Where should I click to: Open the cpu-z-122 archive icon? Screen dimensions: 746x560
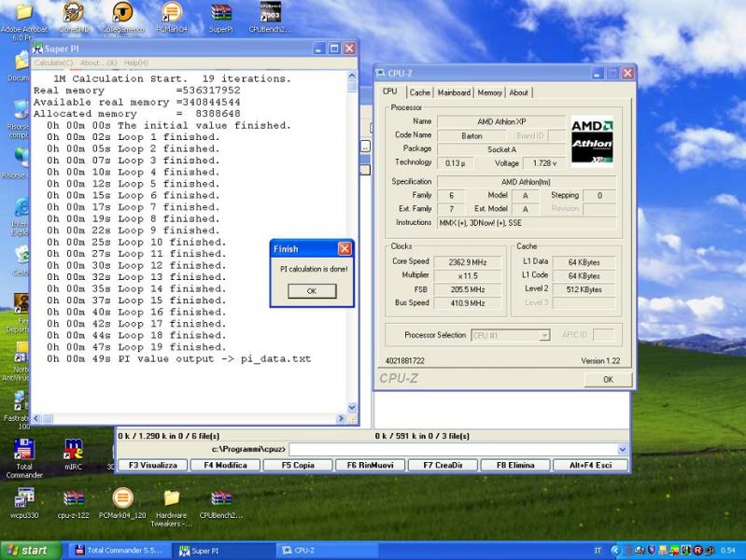pyautogui.click(x=73, y=498)
